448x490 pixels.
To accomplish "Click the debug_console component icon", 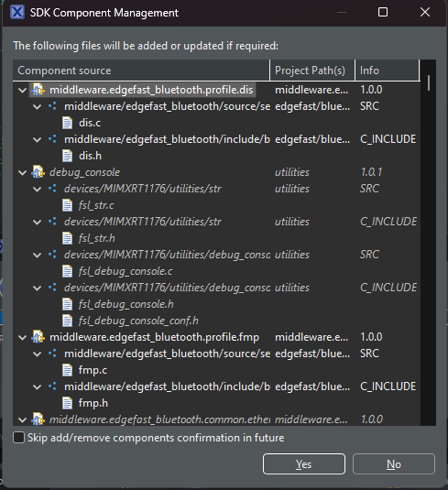I will pos(38,172).
